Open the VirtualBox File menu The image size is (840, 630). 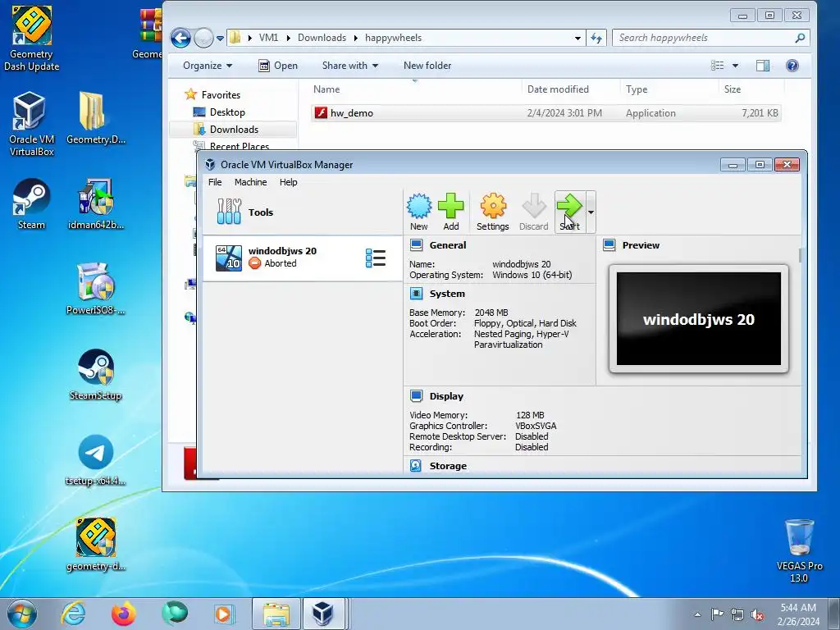pyautogui.click(x=215, y=182)
